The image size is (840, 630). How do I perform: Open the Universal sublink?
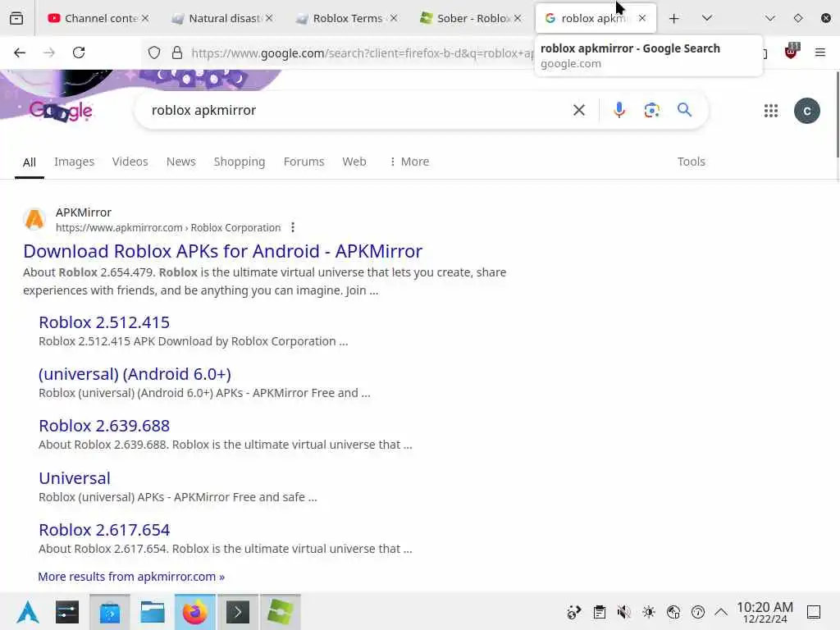pos(75,478)
